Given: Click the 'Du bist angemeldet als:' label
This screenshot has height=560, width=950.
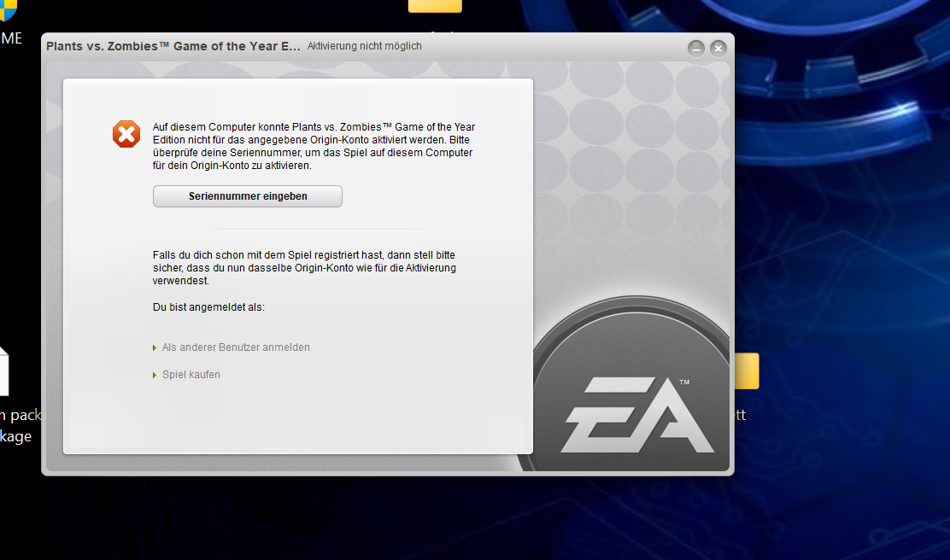Looking at the screenshot, I should pyautogui.click(x=208, y=307).
